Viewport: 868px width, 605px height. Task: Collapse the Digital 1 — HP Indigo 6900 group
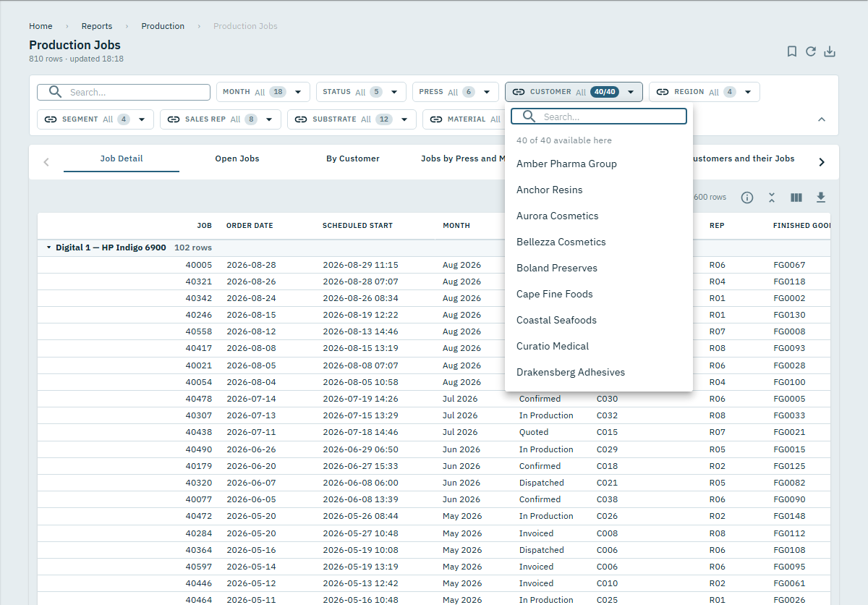coord(49,247)
